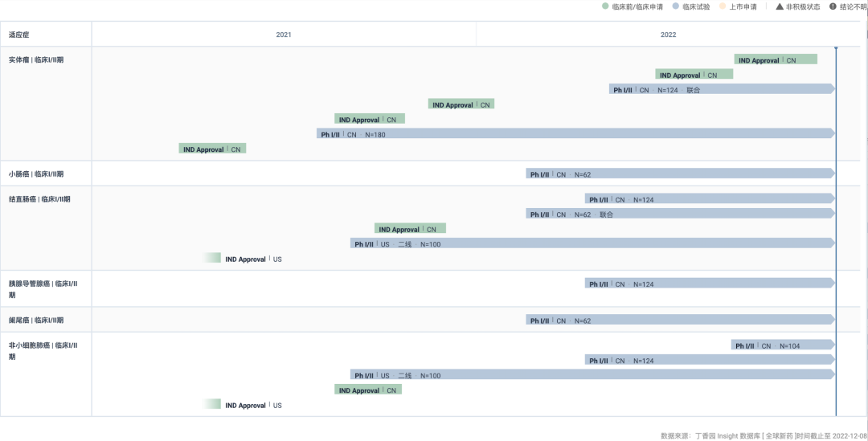Click the 结论不明 exclamation legend icon
The height and width of the screenshot is (441, 868).
click(x=833, y=6)
